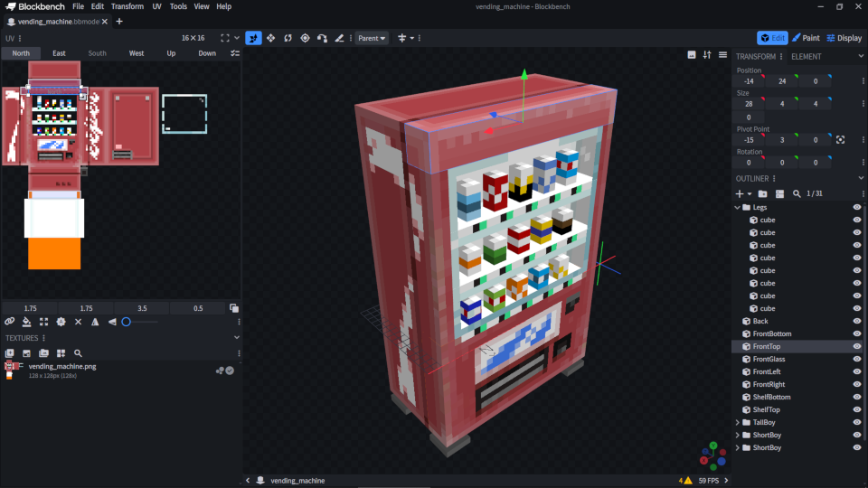
Task: Click the UV link chain icon
Action: click(x=9, y=322)
